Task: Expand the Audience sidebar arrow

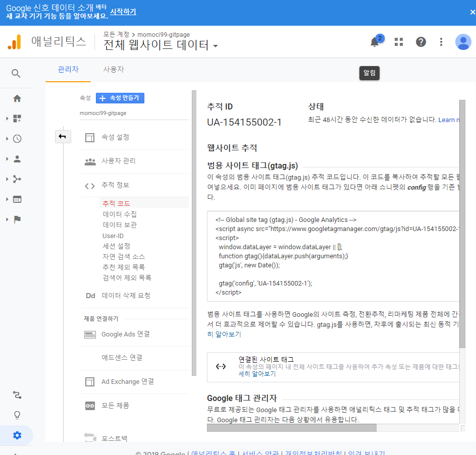Action: pyautogui.click(x=7, y=159)
